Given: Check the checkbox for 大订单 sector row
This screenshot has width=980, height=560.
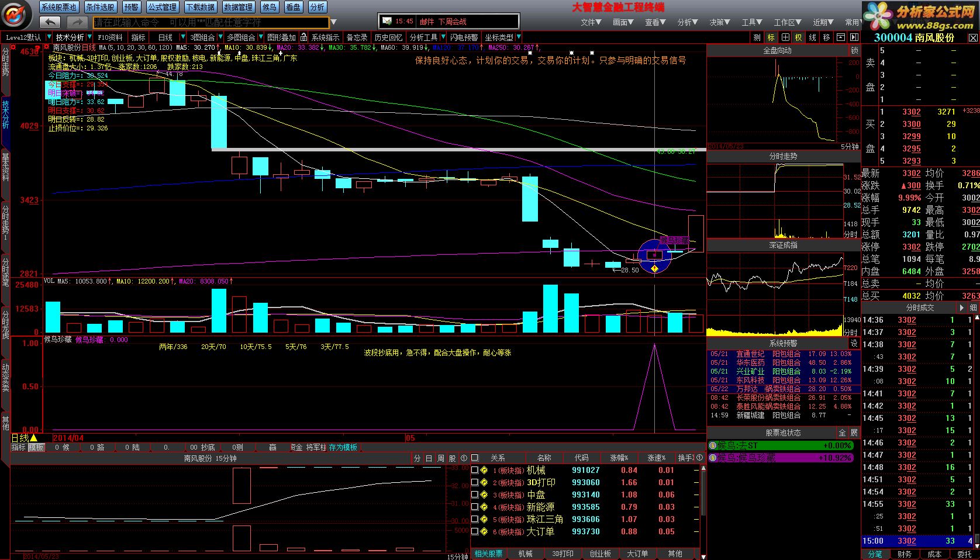Looking at the screenshot, I should [x=475, y=531].
